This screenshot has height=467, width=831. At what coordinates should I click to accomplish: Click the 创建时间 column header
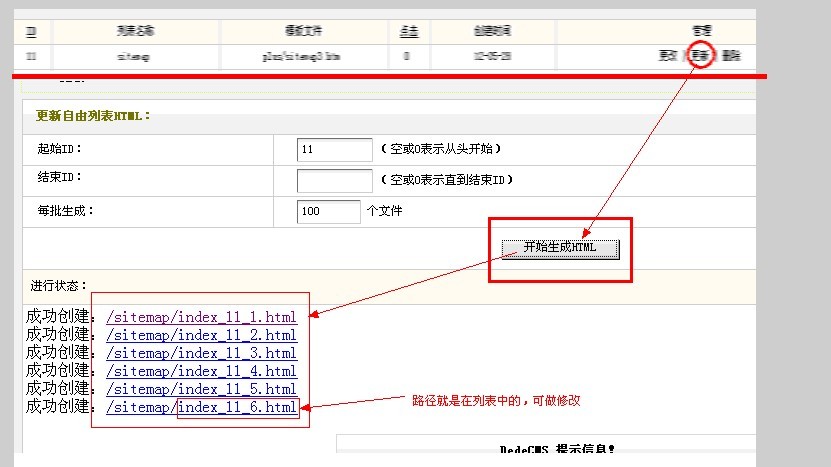pos(490,32)
